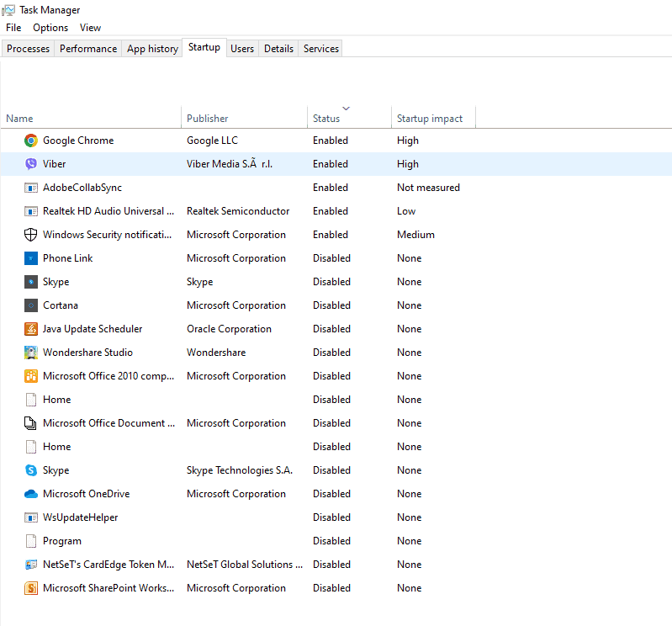Click the Microsoft OneDrive cloud icon
Image resolution: width=672 pixels, height=626 pixels.
click(x=31, y=494)
